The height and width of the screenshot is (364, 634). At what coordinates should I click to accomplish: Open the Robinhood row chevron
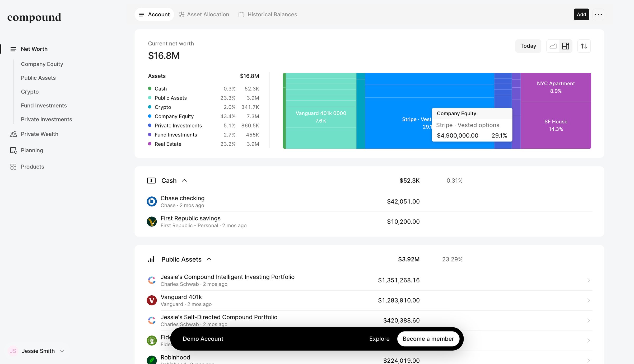coord(589,361)
